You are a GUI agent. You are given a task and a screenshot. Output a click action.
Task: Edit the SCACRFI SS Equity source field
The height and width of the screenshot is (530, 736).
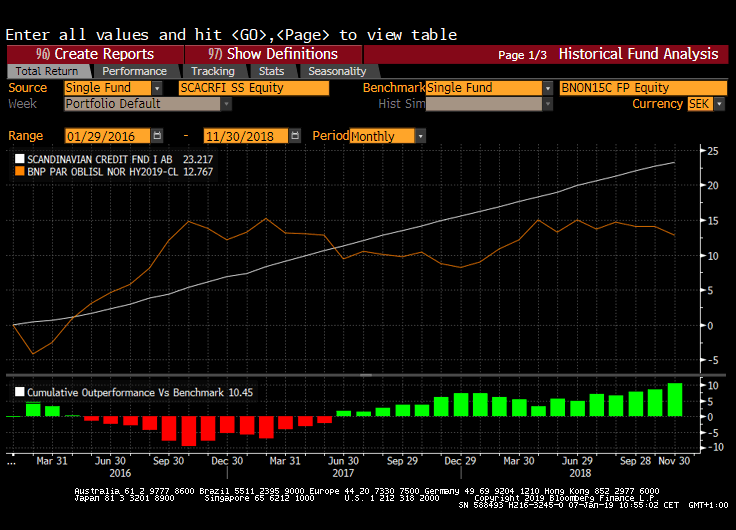(x=253, y=88)
